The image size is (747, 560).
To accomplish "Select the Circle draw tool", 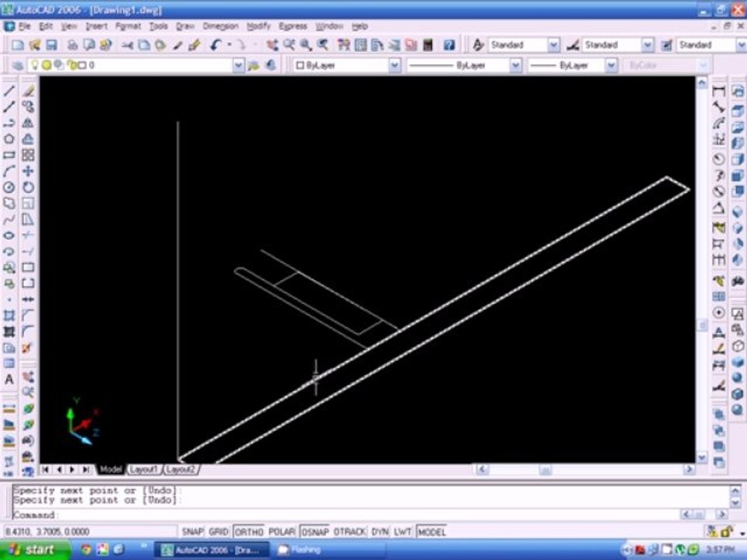I will (9, 187).
